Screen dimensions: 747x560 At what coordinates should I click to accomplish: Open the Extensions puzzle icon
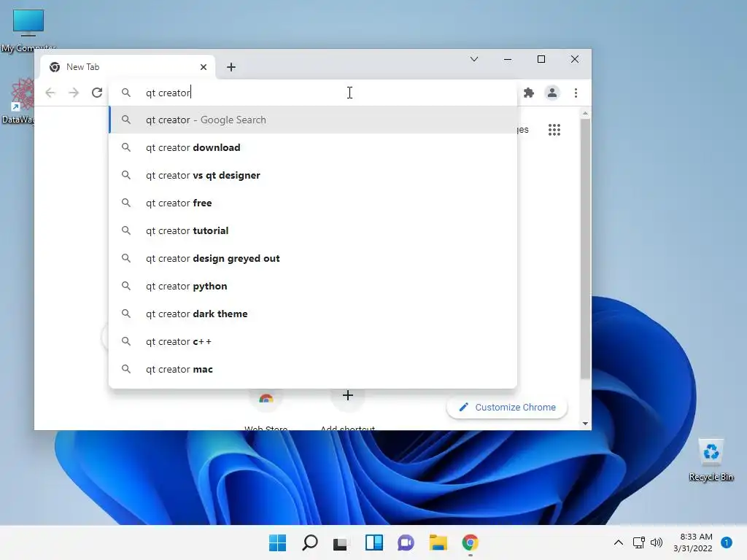point(529,93)
